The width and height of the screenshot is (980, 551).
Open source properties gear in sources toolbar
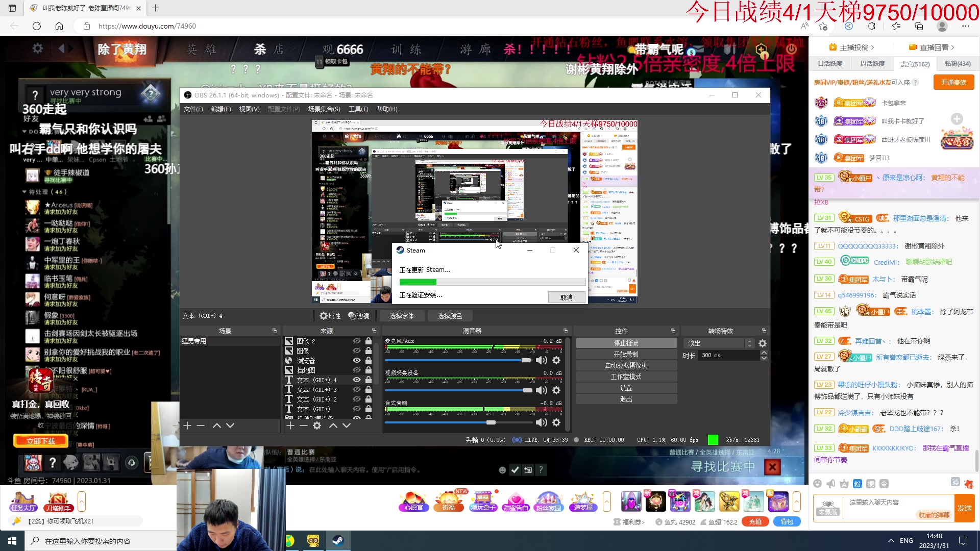[x=317, y=425]
